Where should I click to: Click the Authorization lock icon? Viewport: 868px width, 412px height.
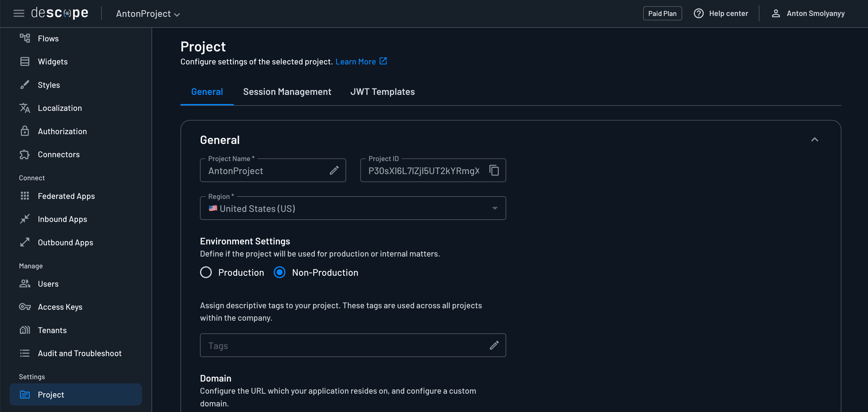pyautogui.click(x=25, y=131)
